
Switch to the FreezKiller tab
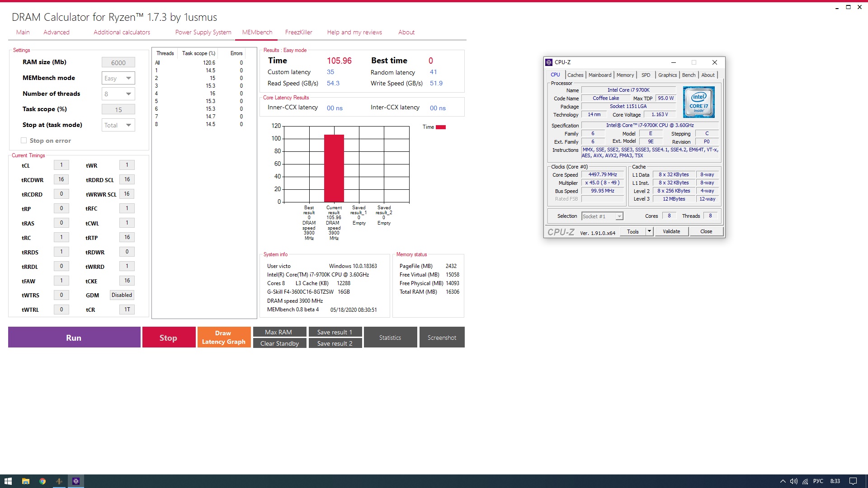tap(298, 32)
